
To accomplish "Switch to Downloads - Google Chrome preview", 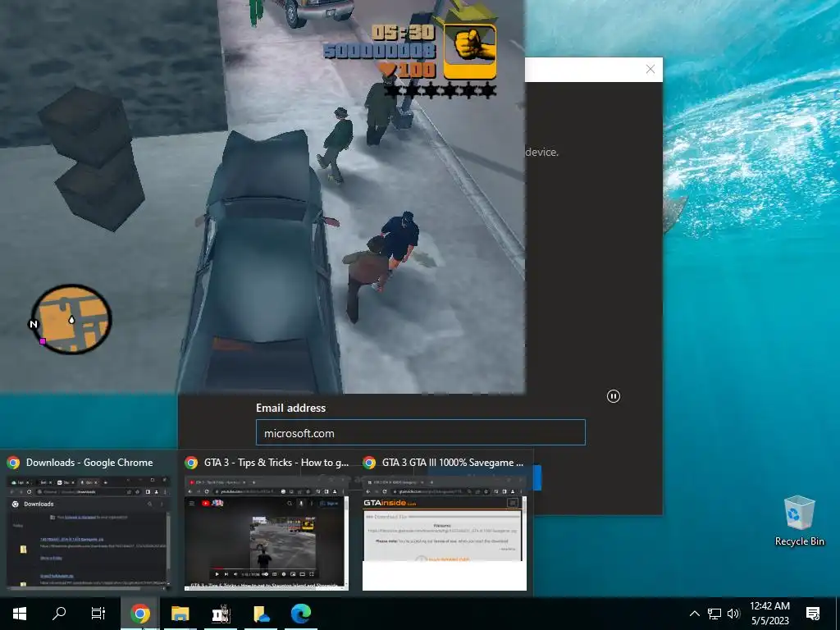I will [89, 532].
